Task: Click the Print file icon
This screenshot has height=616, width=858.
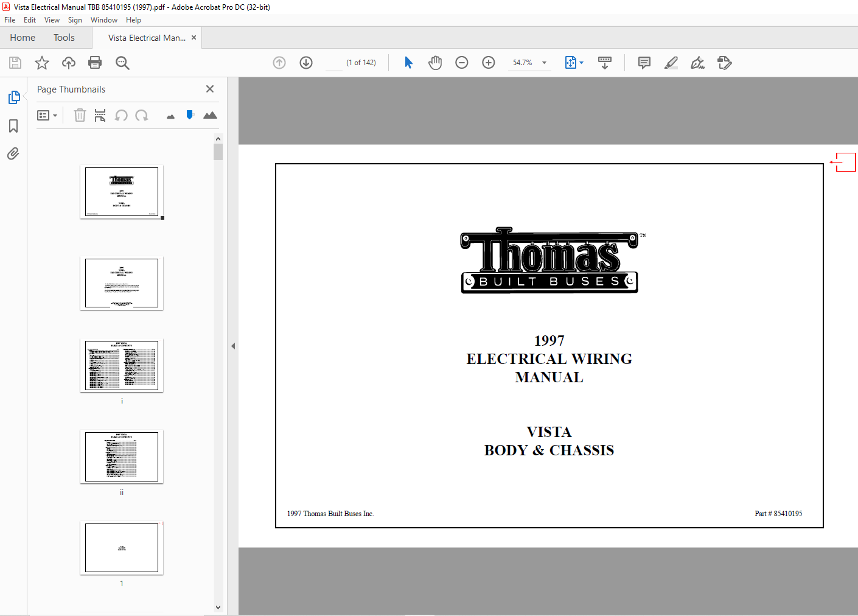Action: [95, 63]
